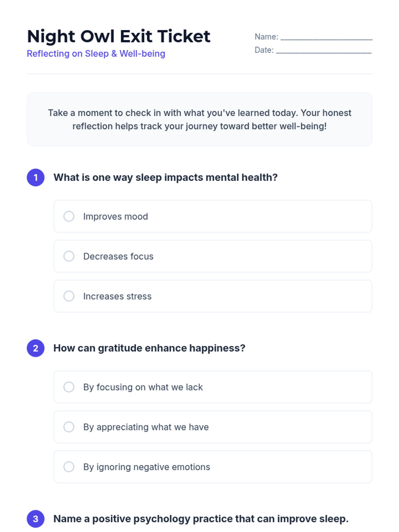Click the question 3 number badge
399x532 pixels.
point(36,519)
